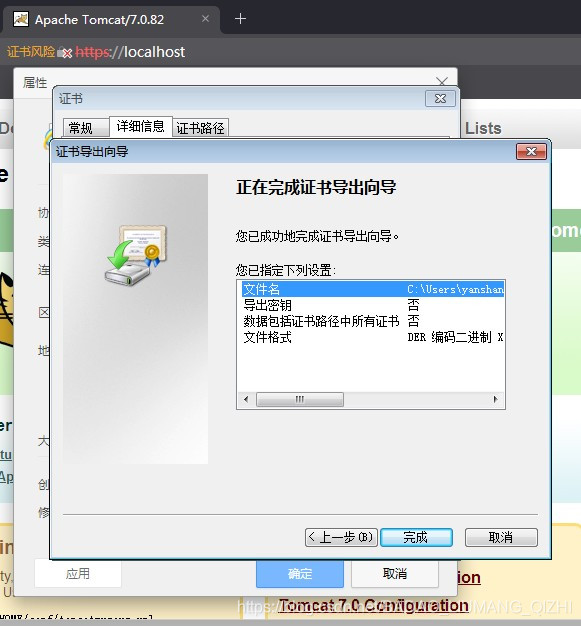Open the Tomcat 7.0 Configuration link
The width and height of the screenshot is (581, 626).
tap(373, 606)
